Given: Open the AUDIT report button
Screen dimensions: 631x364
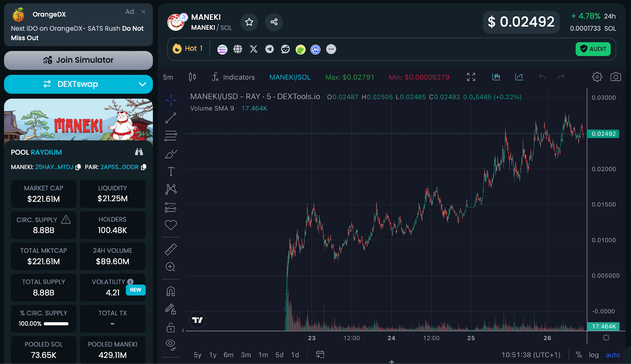Looking at the screenshot, I should tap(593, 49).
